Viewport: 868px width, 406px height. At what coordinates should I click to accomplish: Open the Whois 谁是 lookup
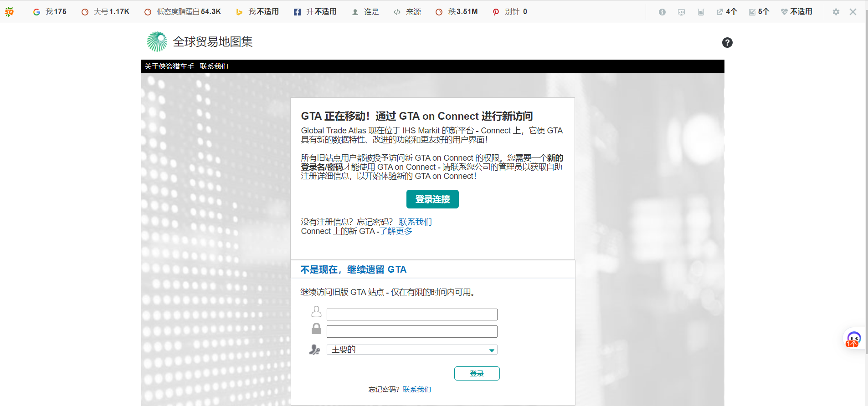(x=365, y=12)
